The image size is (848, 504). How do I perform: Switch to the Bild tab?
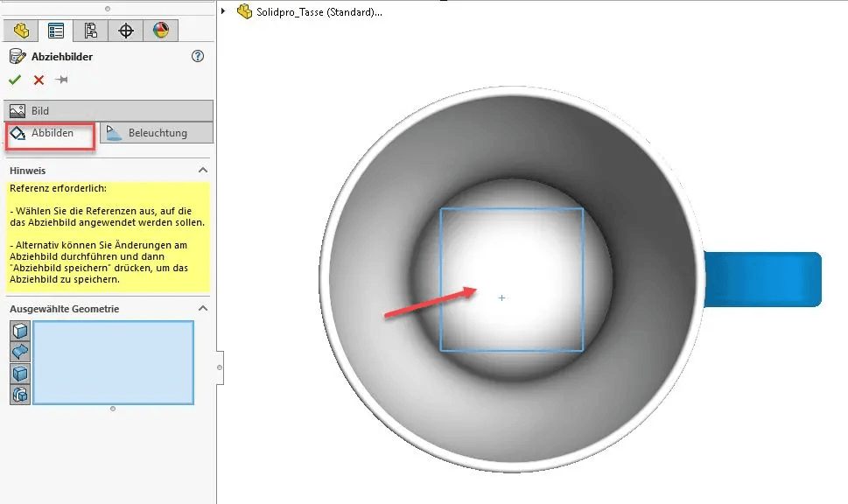pyautogui.click(x=109, y=111)
